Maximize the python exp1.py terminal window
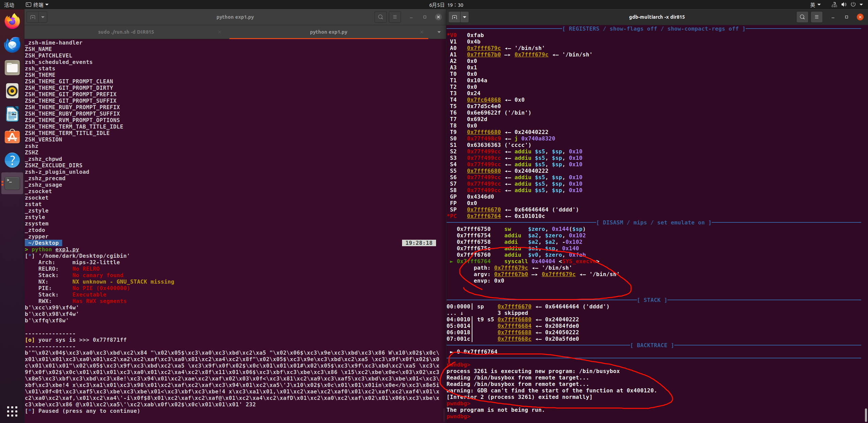 coord(424,17)
